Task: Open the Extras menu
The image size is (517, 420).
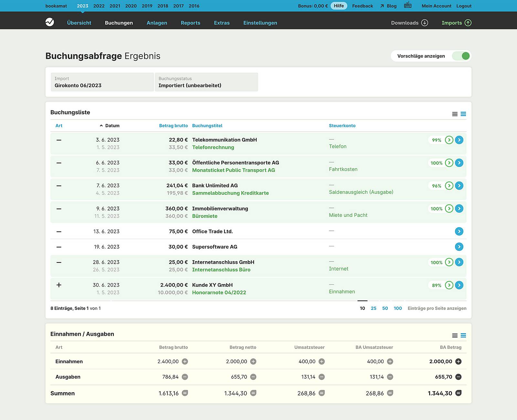Action: click(x=222, y=23)
